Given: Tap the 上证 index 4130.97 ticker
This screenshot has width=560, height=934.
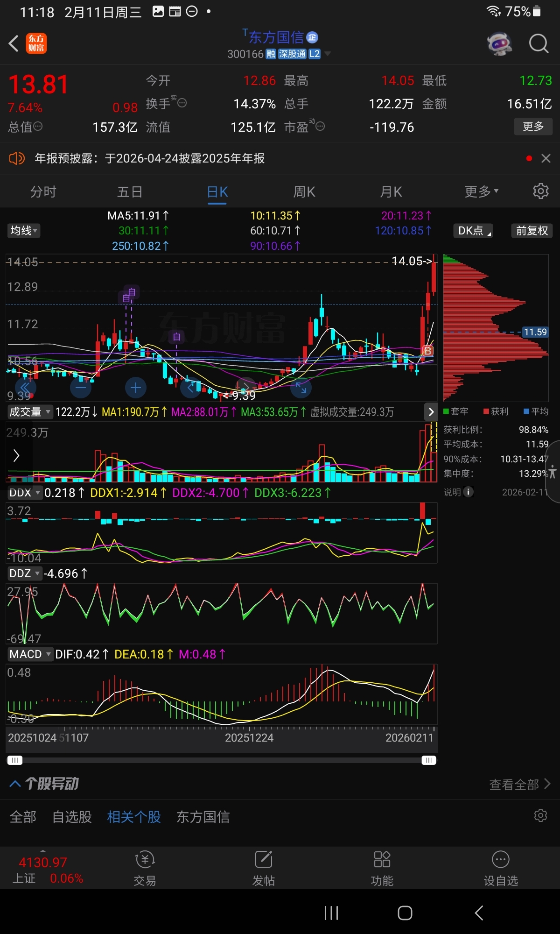Looking at the screenshot, I should (47, 870).
